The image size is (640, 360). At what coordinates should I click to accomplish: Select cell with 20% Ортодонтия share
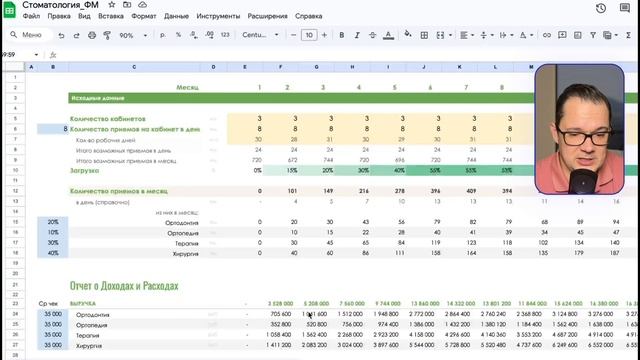(53, 222)
